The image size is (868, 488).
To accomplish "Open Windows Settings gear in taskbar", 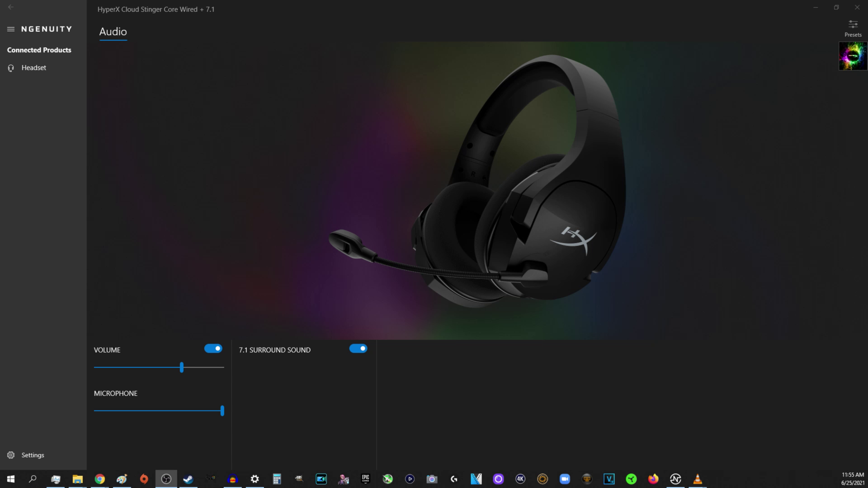I will pyautogui.click(x=255, y=479).
